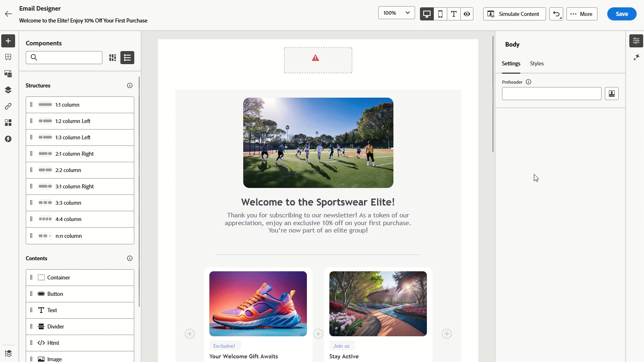Click the add column plus between the cards

tap(318, 334)
